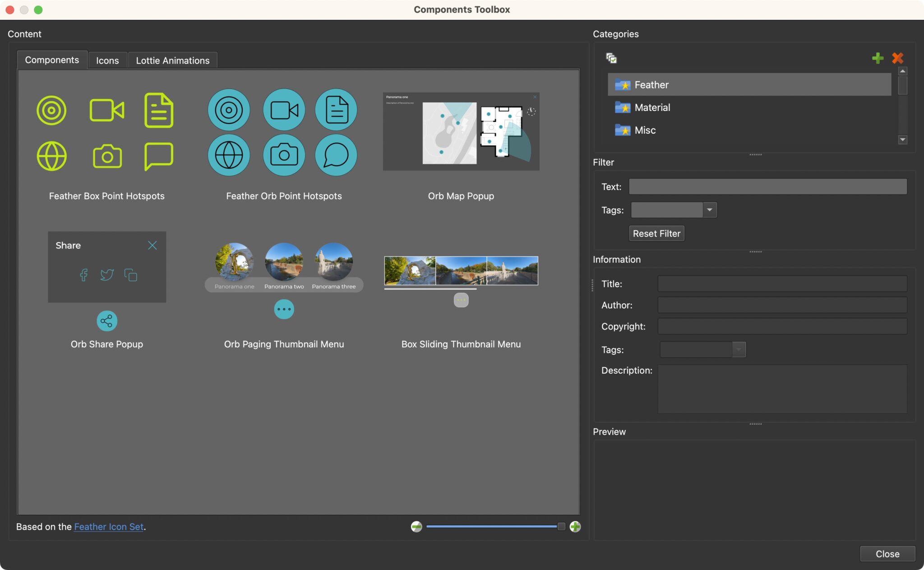Select the Material category folder

[749, 107]
